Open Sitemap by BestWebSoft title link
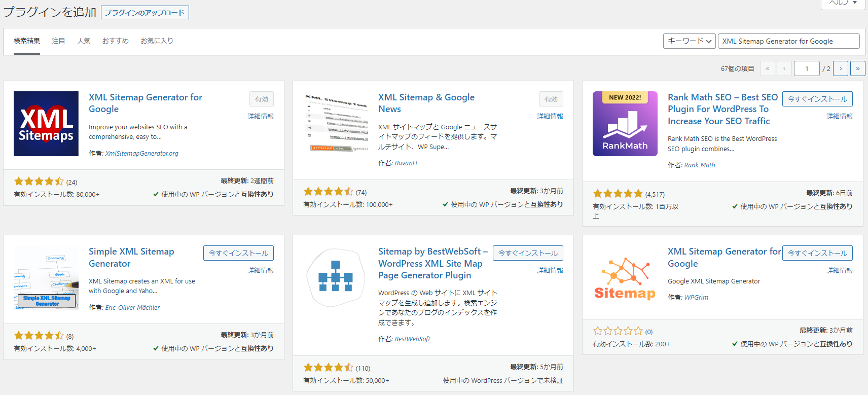 click(x=432, y=263)
